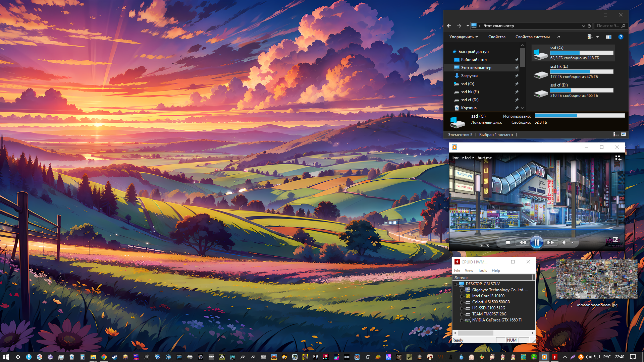
Task: Click Свойства системы in Explorer toolbar
Action: pyautogui.click(x=532, y=37)
